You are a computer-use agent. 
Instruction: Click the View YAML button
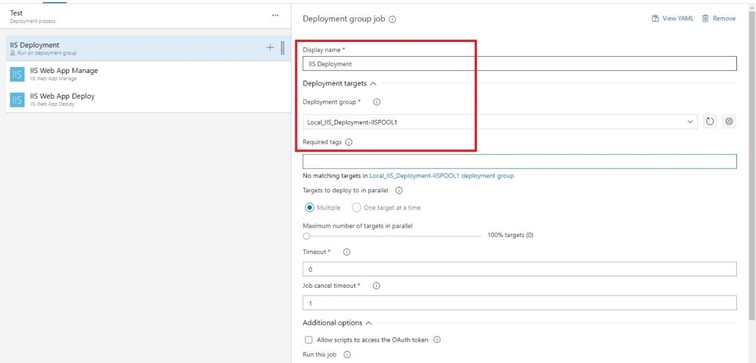tap(673, 18)
